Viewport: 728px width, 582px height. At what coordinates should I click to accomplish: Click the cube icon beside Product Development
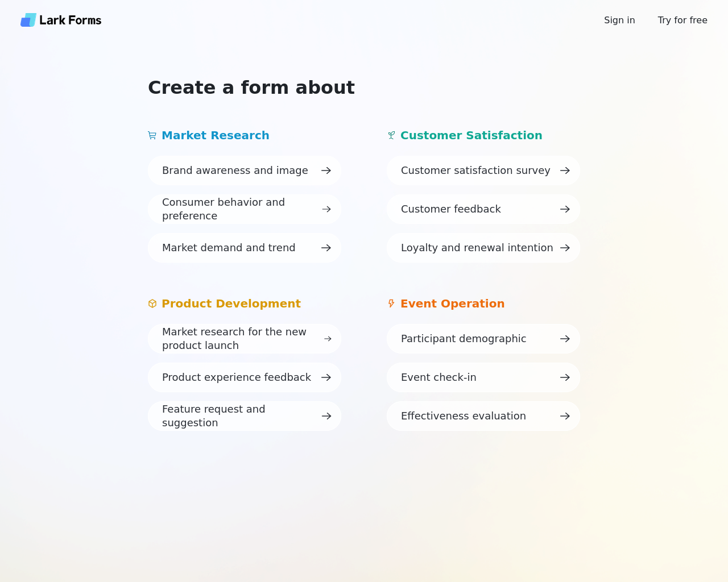[152, 304]
